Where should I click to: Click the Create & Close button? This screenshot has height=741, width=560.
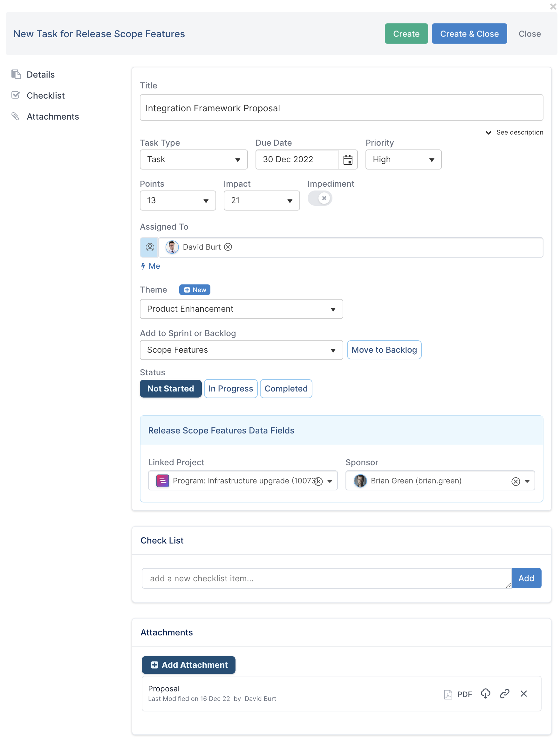(469, 33)
